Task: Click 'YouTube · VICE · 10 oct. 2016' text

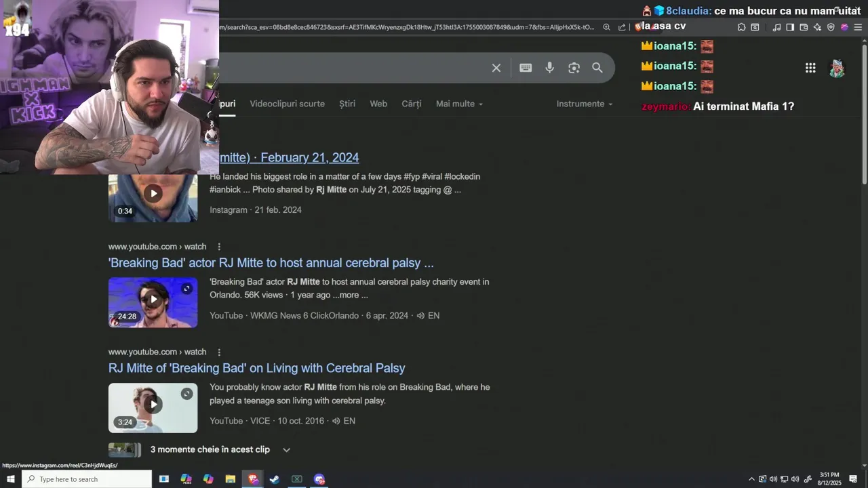Action: [x=267, y=421]
